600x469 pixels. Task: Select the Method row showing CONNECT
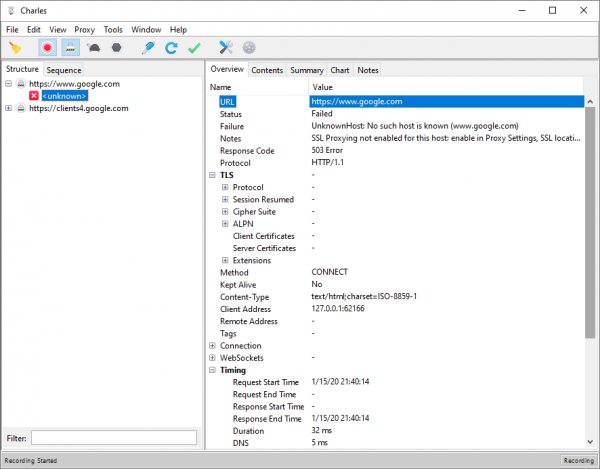point(396,272)
